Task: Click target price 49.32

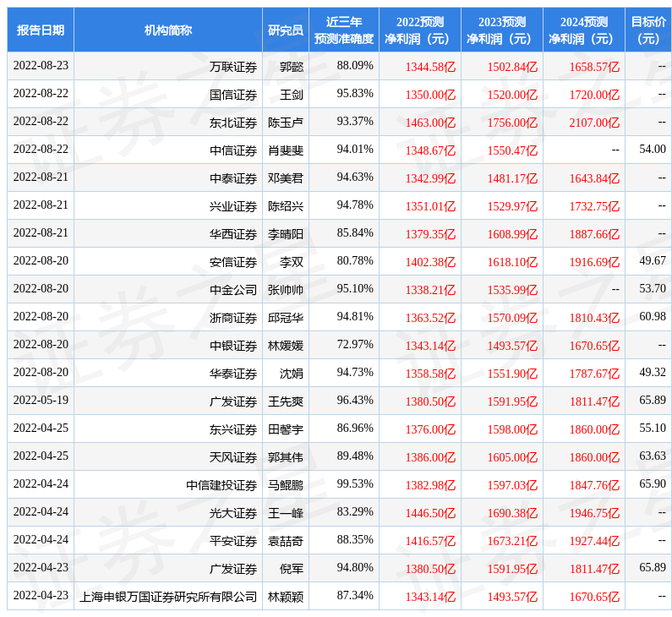Action: tap(653, 372)
